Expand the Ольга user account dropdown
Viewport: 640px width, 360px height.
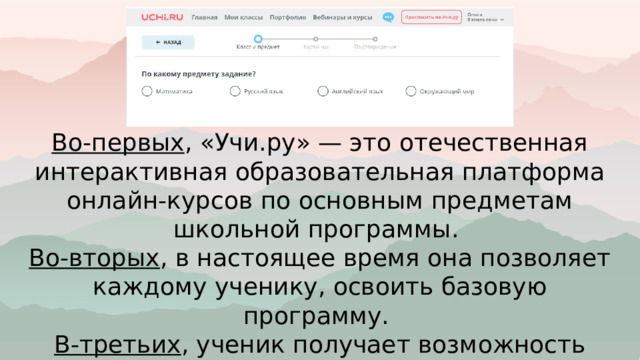coord(486,17)
